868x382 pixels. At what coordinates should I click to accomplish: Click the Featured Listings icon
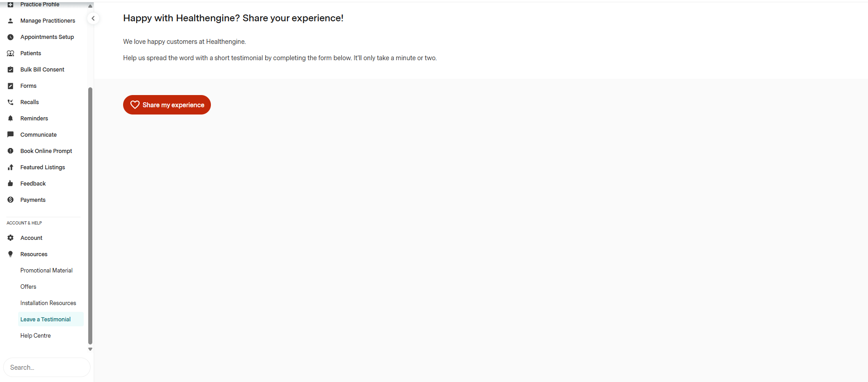pyautogui.click(x=10, y=167)
